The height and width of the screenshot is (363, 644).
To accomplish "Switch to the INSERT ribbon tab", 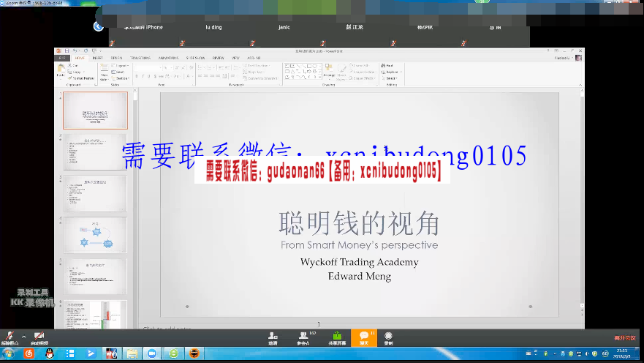I will pos(98,58).
